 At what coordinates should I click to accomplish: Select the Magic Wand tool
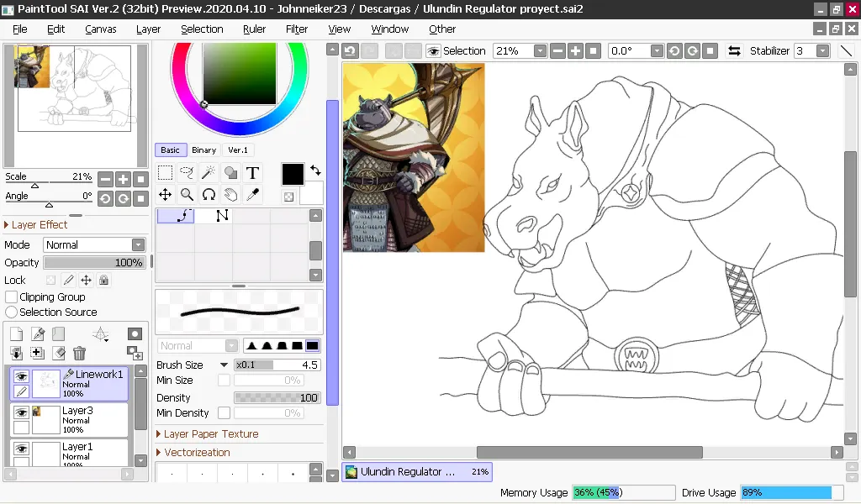tap(209, 173)
